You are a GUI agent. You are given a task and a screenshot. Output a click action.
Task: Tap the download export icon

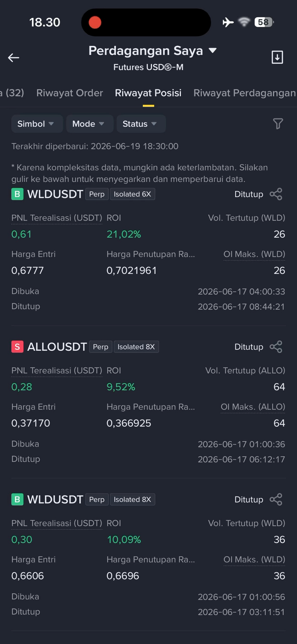pos(277,57)
